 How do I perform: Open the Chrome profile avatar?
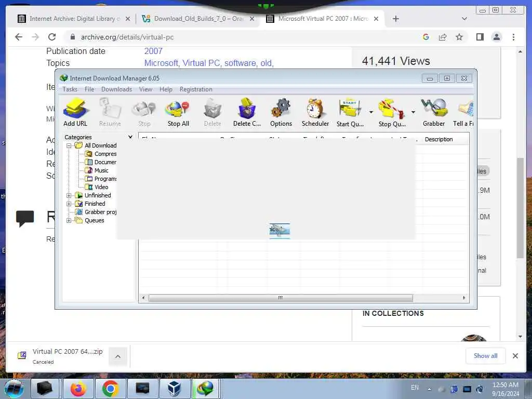tap(497, 37)
